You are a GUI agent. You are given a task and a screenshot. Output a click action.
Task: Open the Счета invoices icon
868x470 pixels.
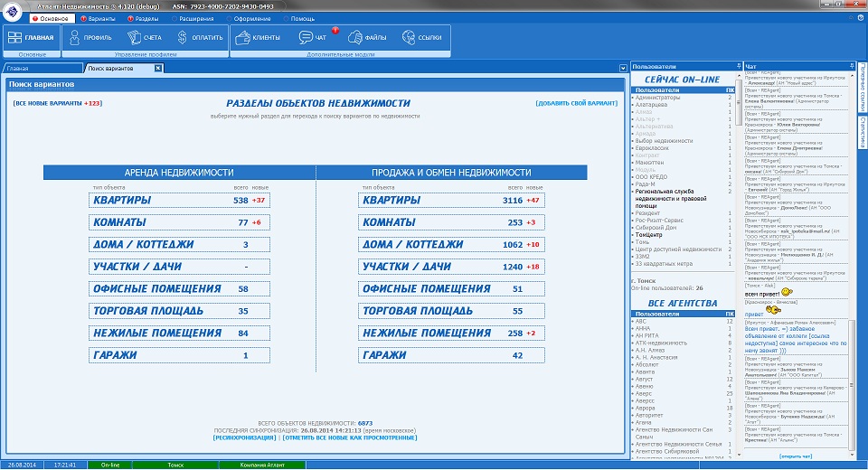(x=134, y=38)
